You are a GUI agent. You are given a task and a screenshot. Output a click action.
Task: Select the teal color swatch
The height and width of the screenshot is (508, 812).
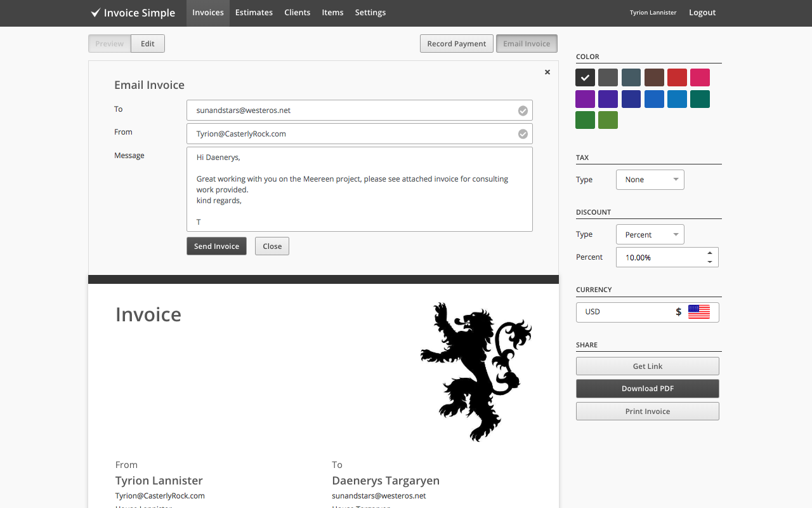click(x=700, y=99)
